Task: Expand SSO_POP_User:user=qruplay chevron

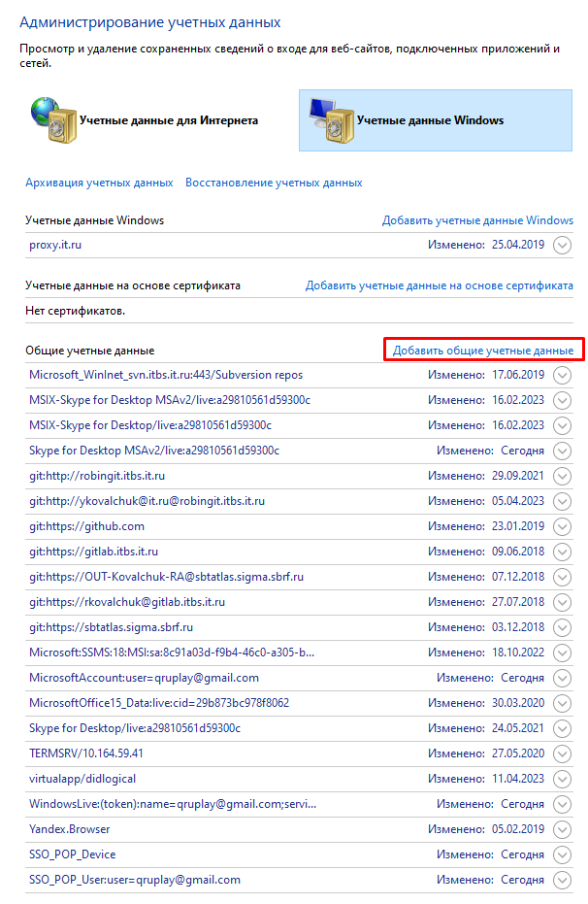Action: pos(562,881)
